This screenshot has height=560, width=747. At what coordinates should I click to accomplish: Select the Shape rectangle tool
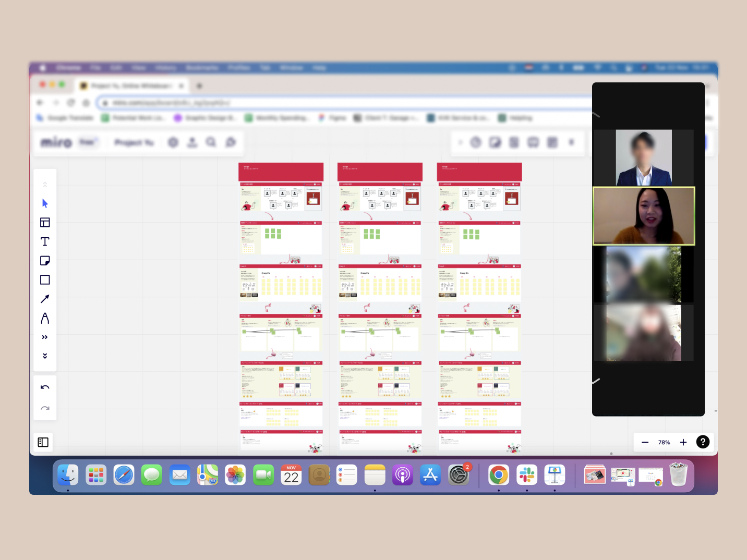coord(45,280)
